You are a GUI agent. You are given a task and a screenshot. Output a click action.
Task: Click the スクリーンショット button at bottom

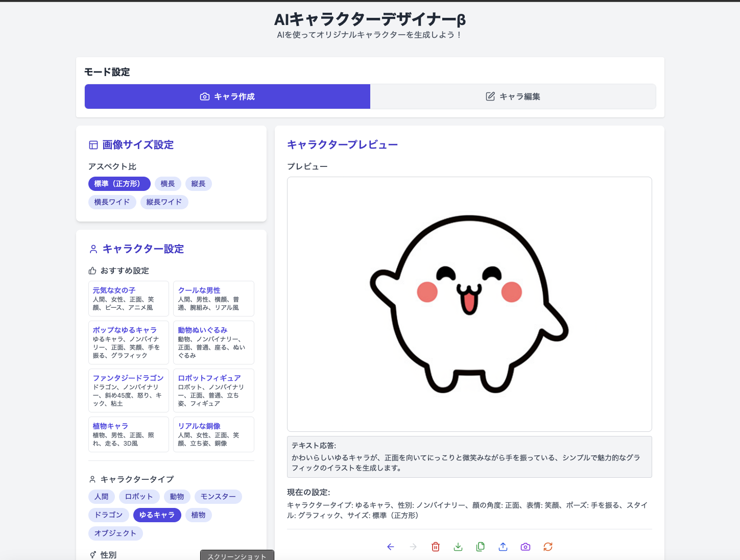point(237,555)
